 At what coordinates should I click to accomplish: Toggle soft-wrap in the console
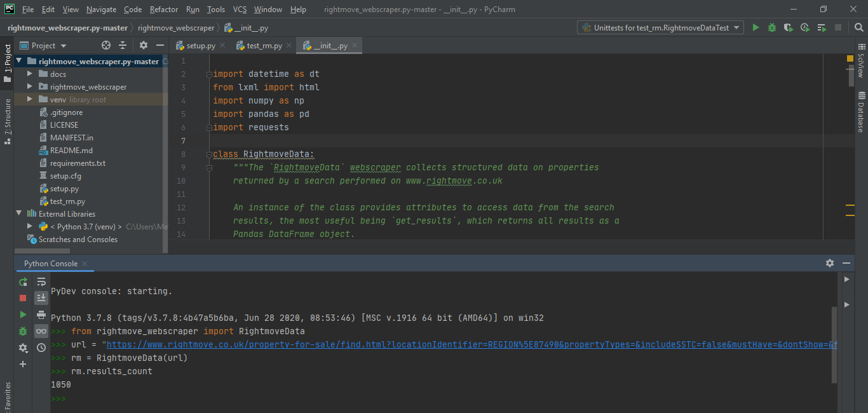point(41,281)
